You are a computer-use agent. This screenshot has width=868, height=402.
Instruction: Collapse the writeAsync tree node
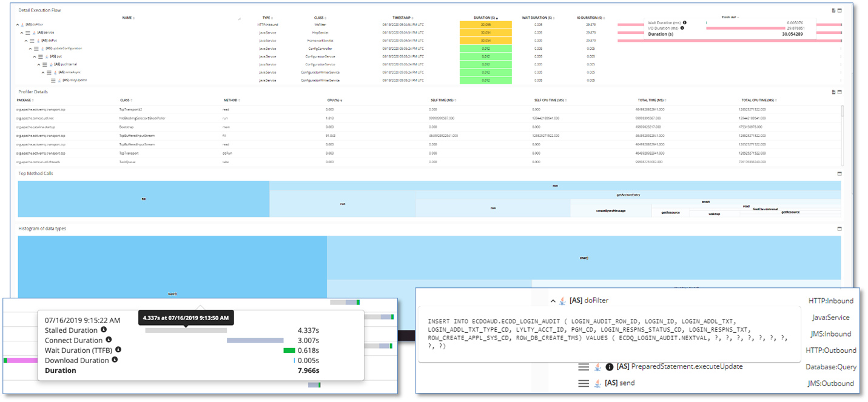coord(43,72)
